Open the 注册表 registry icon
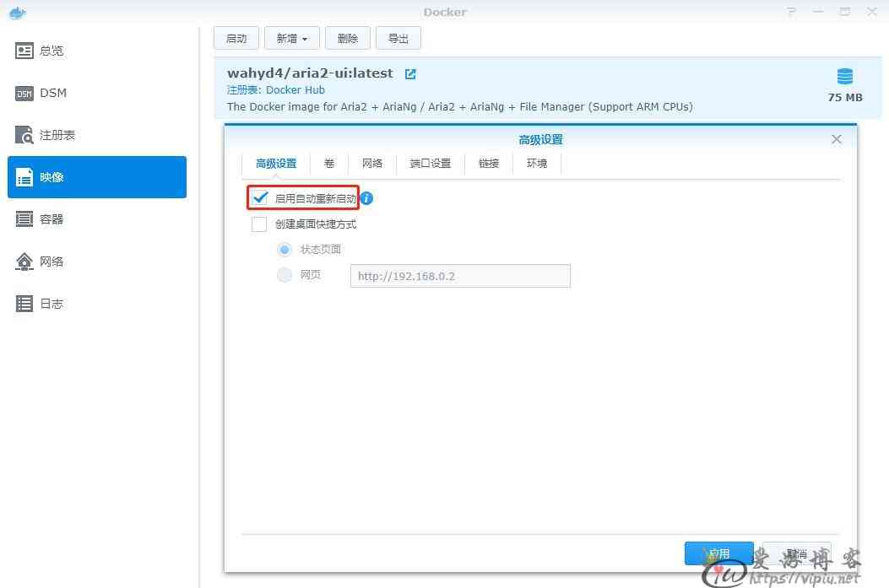This screenshot has height=588, width=889. [24, 135]
